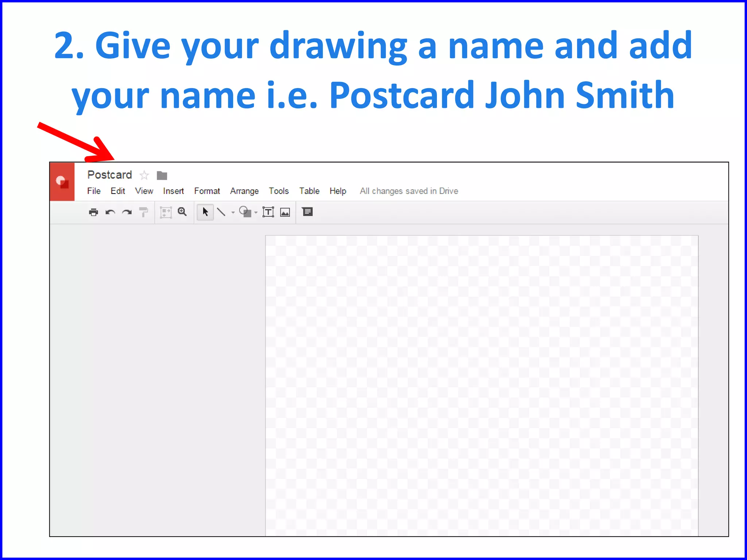Image resolution: width=747 pixels, height=560 pixels.
Task: Click the Print icon
Action: click(93, 212)
